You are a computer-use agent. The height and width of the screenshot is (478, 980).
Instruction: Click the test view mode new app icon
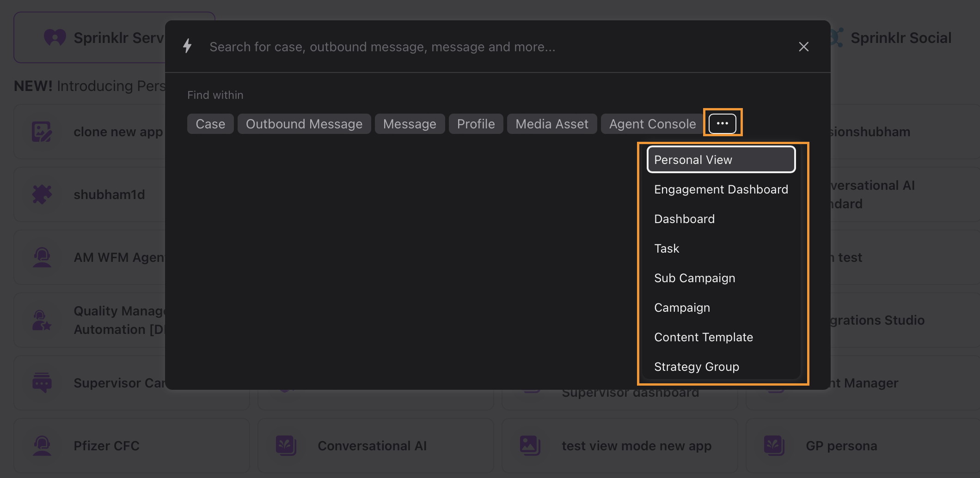point(530,446)
